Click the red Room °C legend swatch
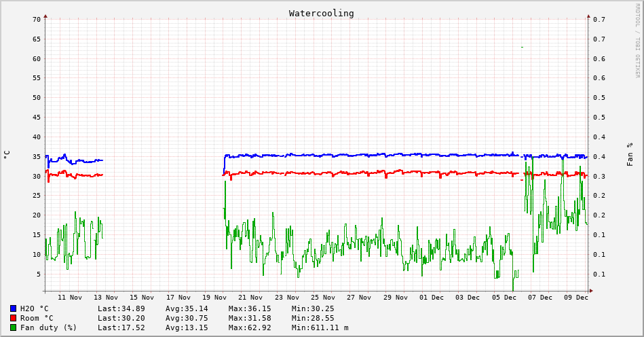This screenshot has height=337, width=644. click(13, 318)
